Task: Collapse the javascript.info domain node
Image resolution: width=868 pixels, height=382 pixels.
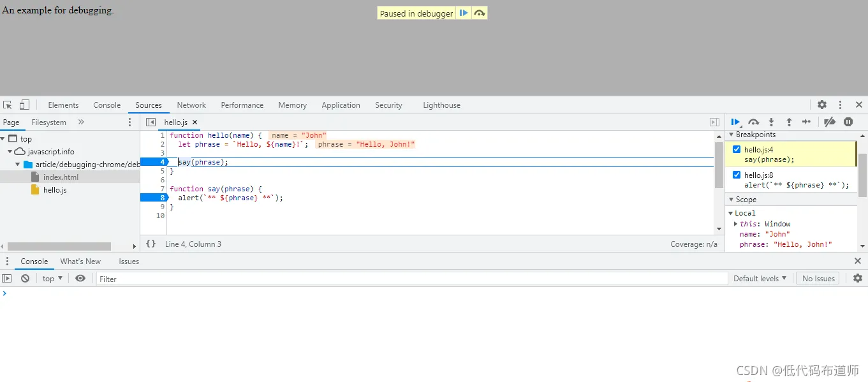Action: point(10,151)
